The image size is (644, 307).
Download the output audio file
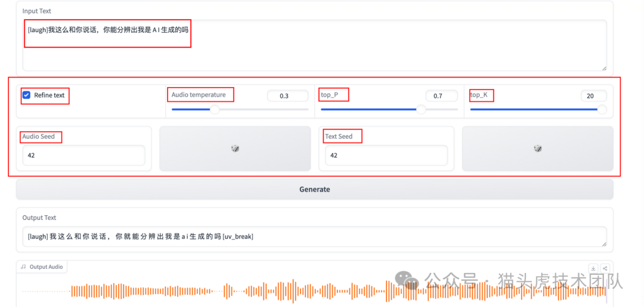click(593, 268)
